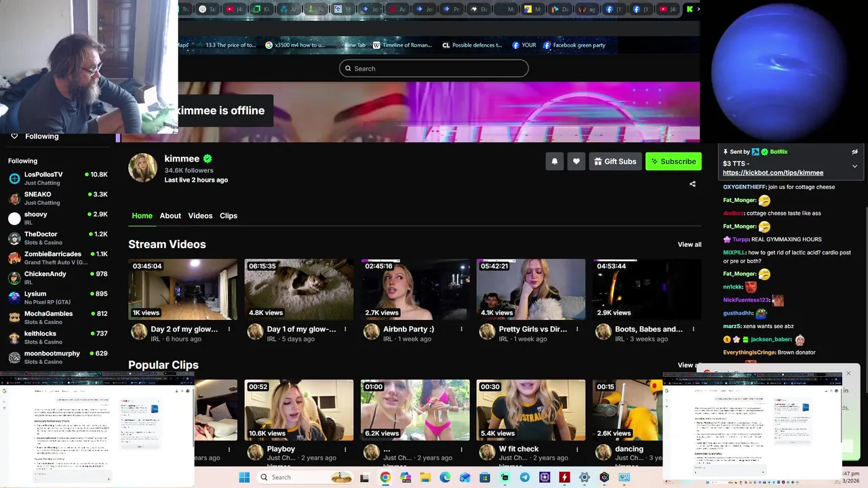868x488 pixels.
Task: Click the Subscribe button
Action: point(673,161)
